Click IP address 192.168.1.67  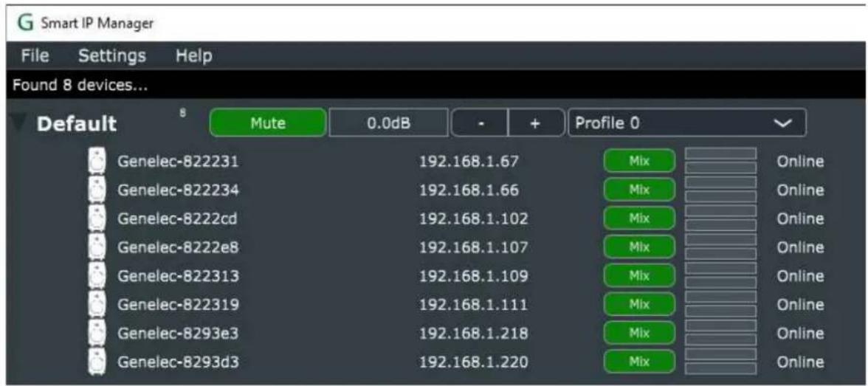pyautogui.click(x=469, y=162)
